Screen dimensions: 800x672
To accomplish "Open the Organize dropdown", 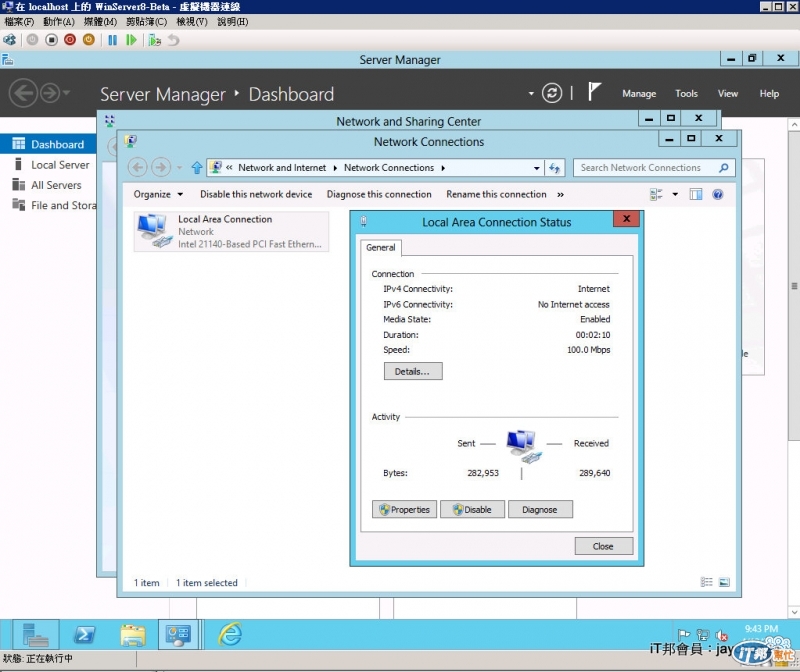I will pyautogui.click(x=158, y=194).
